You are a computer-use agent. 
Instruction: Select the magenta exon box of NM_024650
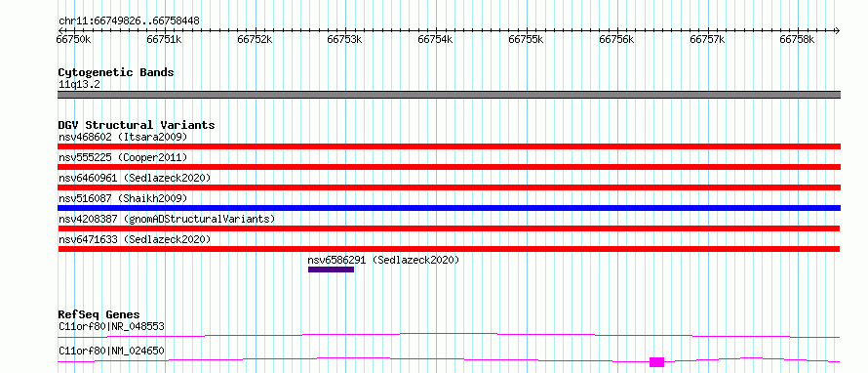coord(656,362)
